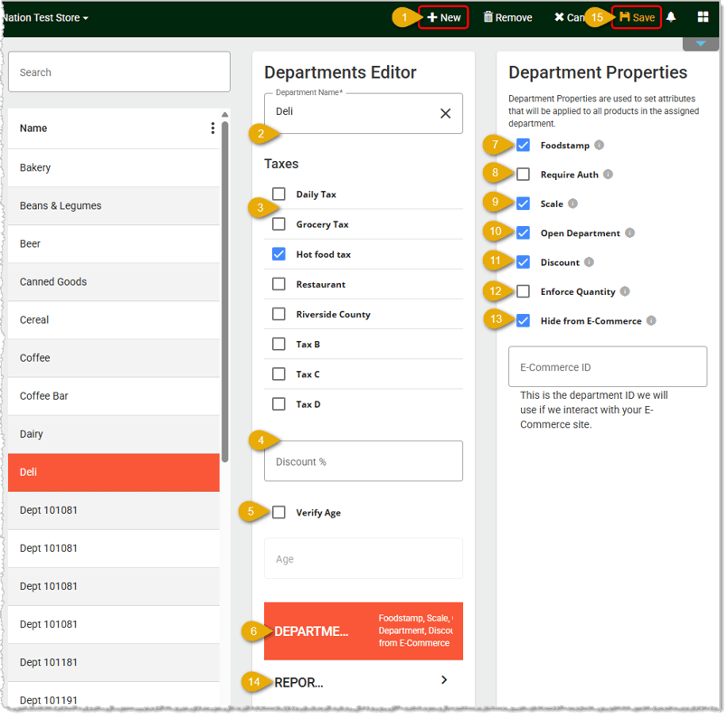Select Dairy department row

(114, 434)
